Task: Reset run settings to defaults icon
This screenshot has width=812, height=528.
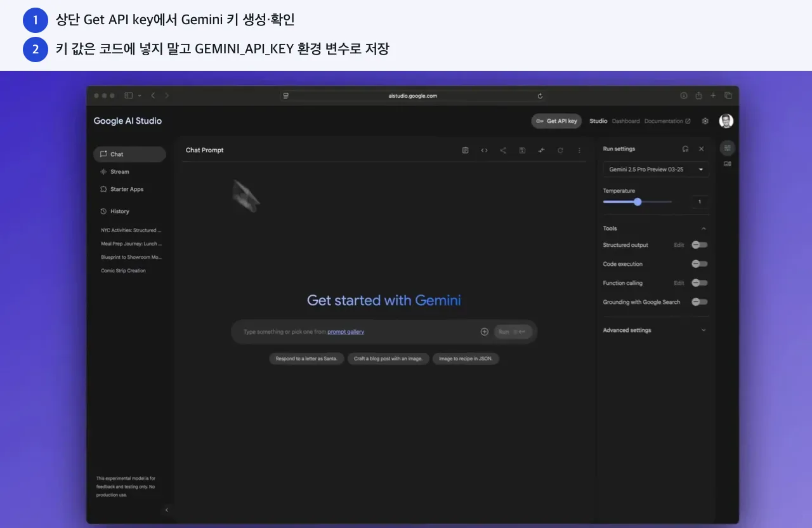Action: (x=685, y=148)
